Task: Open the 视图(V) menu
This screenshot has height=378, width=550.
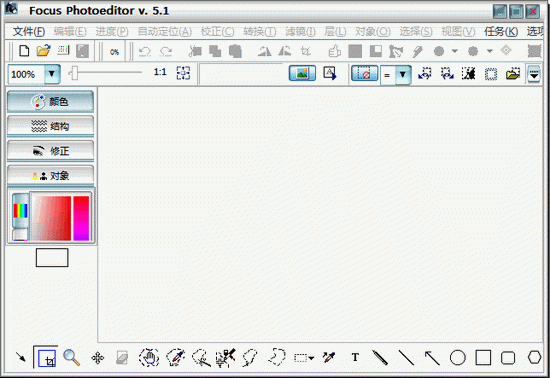Action: pos(458,32)
